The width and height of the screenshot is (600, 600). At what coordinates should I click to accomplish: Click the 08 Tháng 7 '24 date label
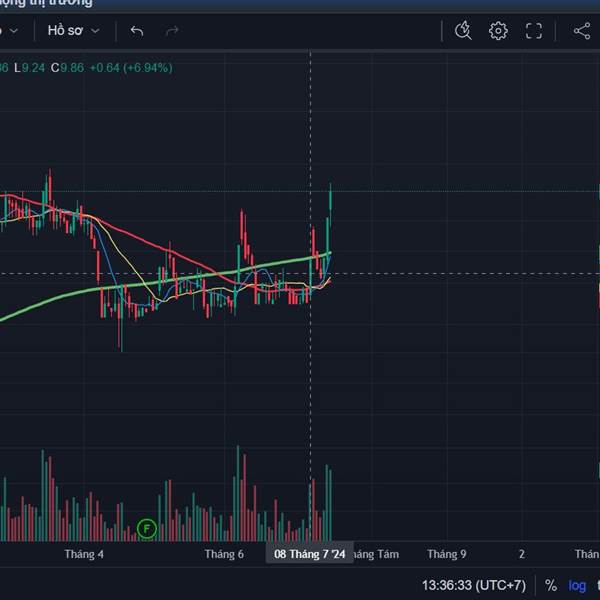coord(310,554)
